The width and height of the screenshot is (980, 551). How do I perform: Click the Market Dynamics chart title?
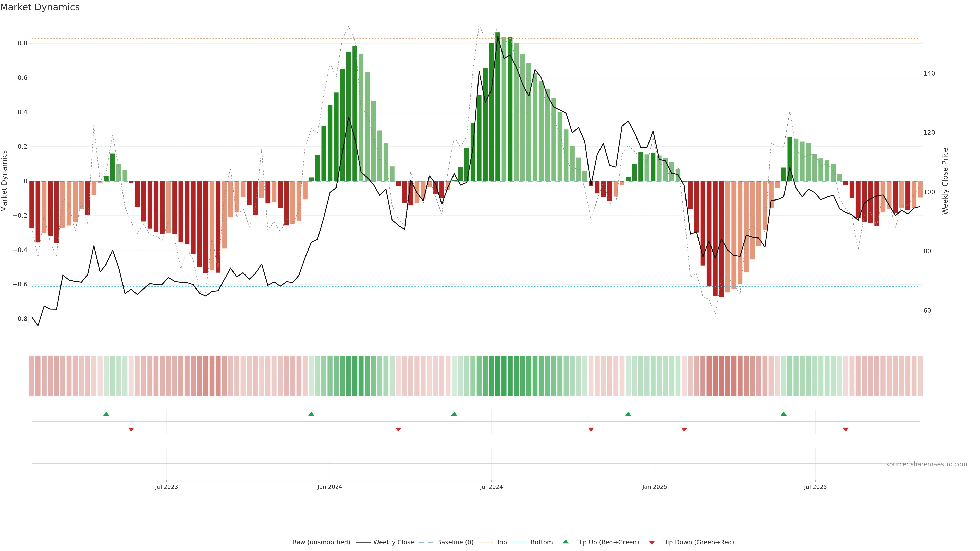[40, 7]
